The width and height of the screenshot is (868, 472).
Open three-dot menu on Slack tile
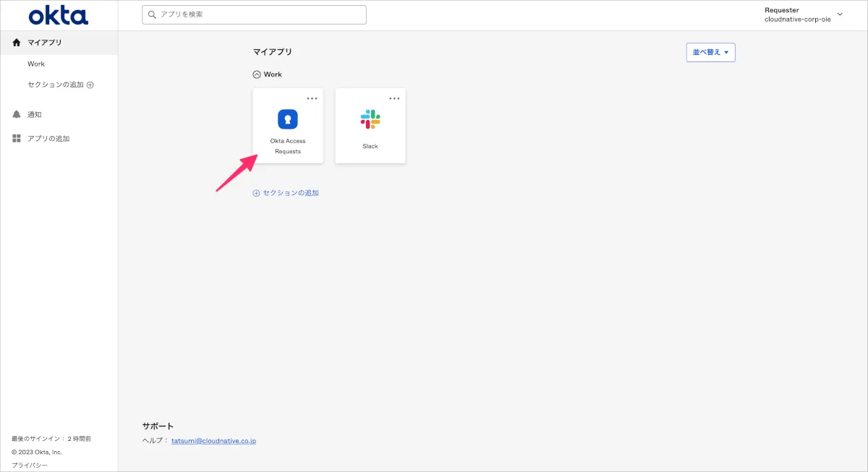tap(394, 98)
